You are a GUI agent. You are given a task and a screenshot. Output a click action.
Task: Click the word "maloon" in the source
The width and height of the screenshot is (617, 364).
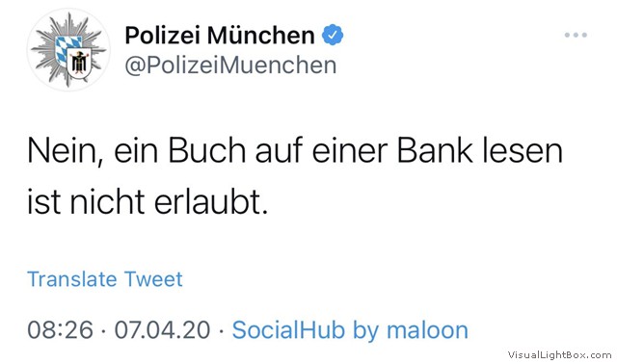coord(427,329)
